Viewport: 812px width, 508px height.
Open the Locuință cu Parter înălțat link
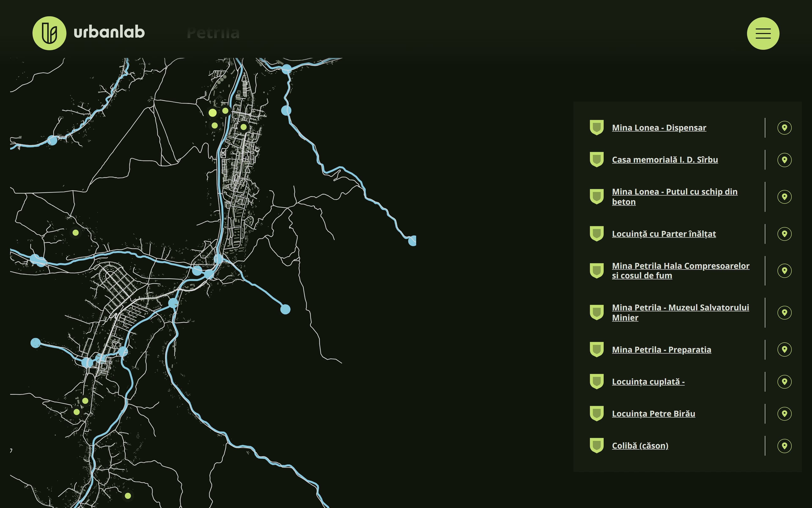[664, 234]
